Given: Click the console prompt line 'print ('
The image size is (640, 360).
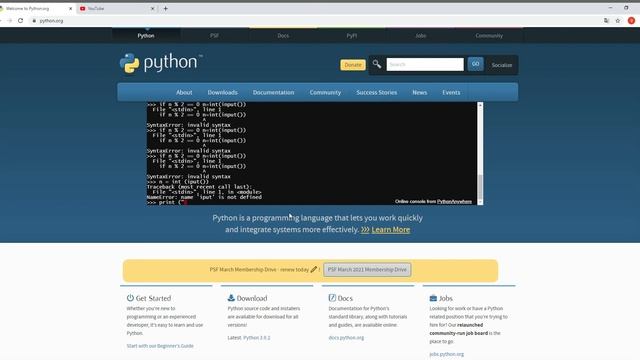Looking at the screenshot, I should [x=167, y=202].
